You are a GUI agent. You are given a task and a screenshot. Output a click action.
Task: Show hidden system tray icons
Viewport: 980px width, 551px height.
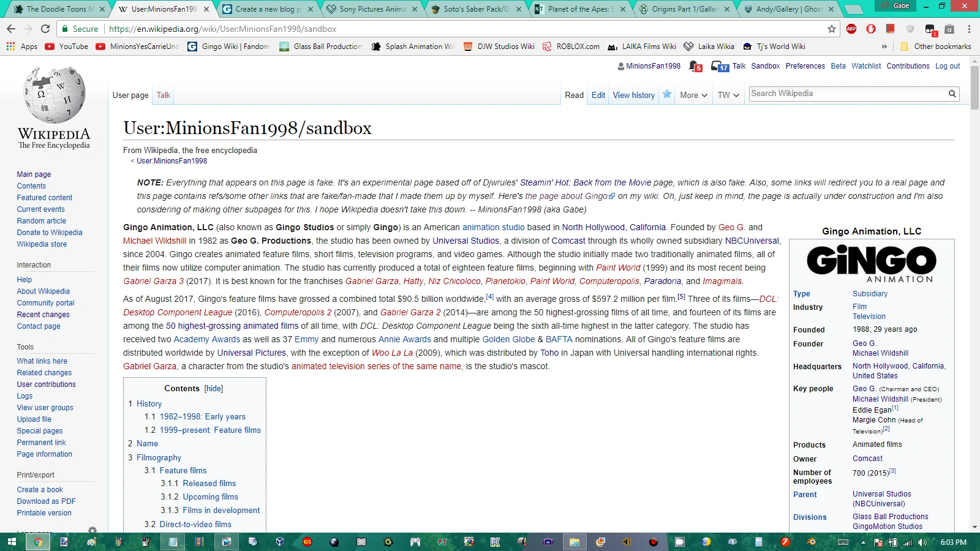[863, 542]
